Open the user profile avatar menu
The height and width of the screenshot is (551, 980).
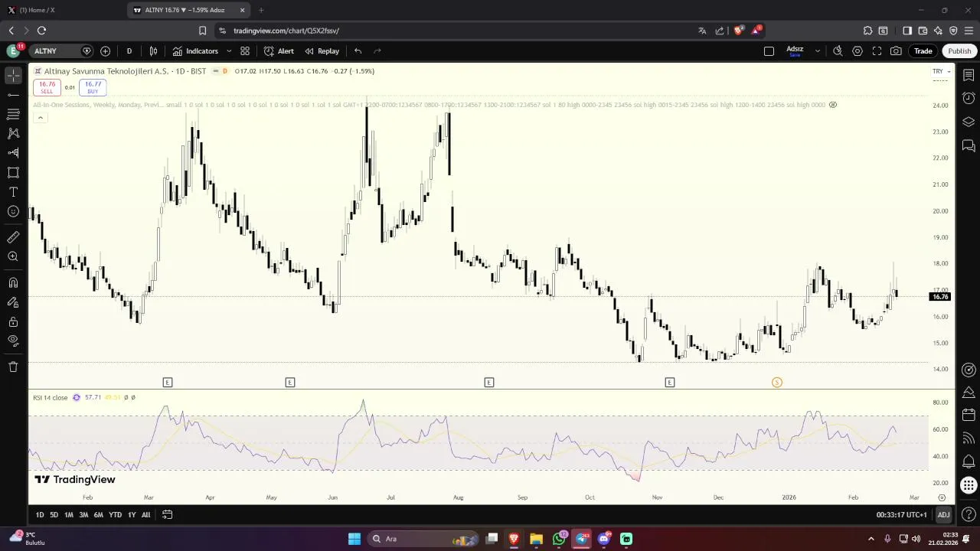(x=13, y=51)
